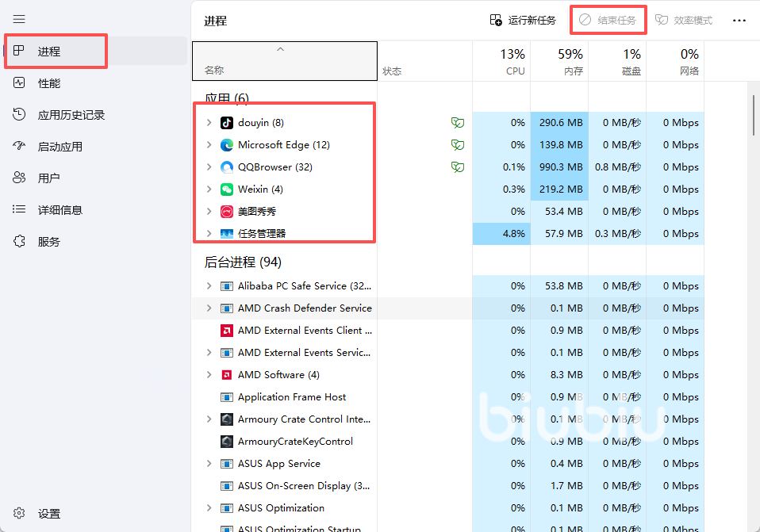Open the hamburger navigation menu icon
This screenshot has height=532, width=760.
19,19
